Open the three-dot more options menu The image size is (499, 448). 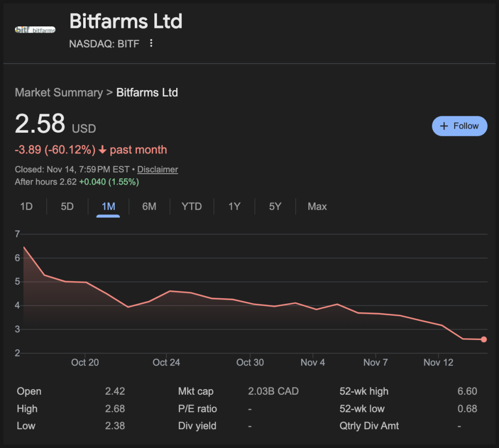151,43
